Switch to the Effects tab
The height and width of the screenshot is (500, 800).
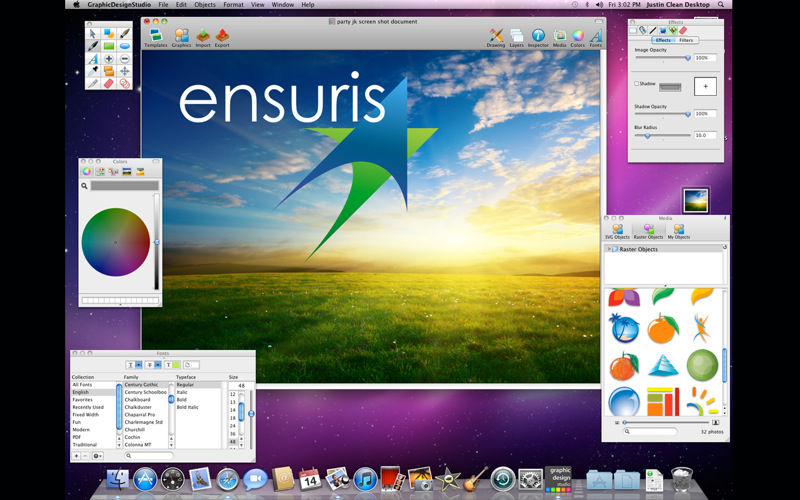(x=663, y=40)
